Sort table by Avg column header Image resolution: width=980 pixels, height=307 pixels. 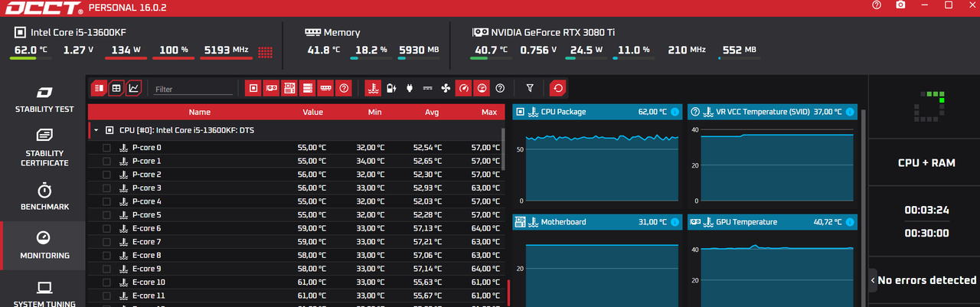click(x=432, y=112)
